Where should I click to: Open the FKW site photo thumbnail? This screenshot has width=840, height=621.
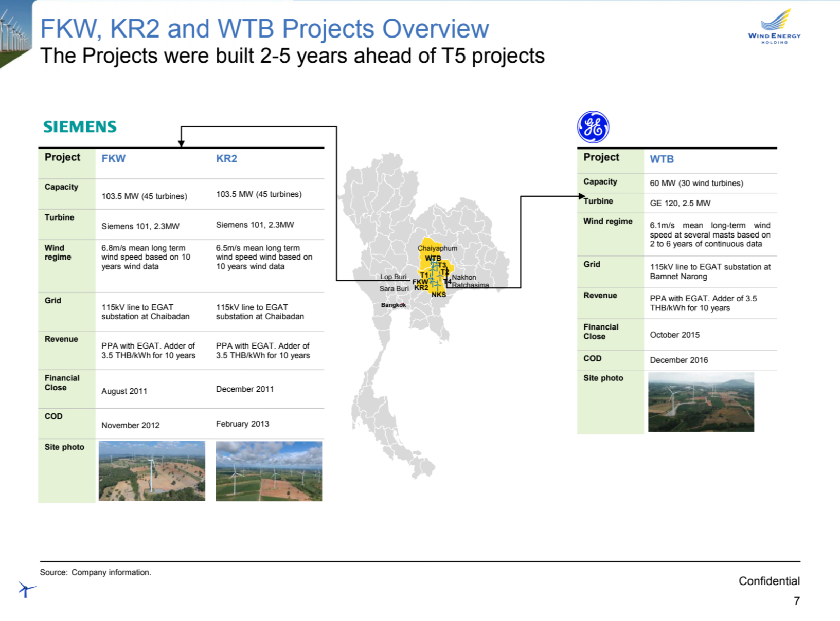(152, 470)
